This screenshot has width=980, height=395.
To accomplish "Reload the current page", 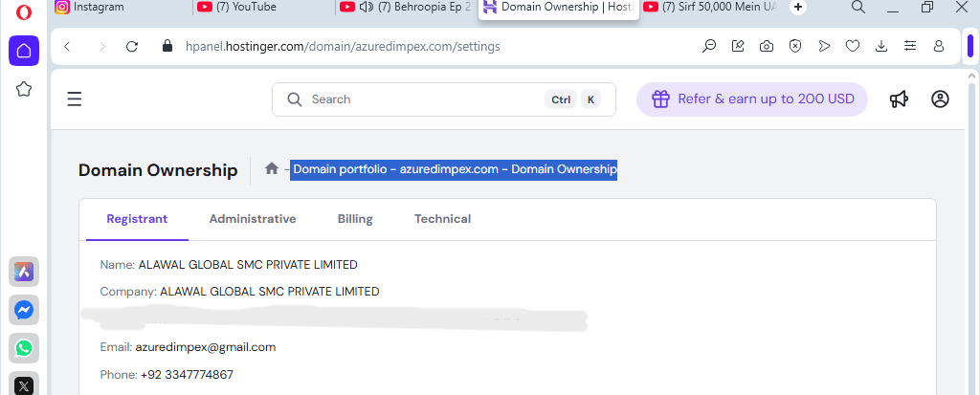I will pos(132,46).
